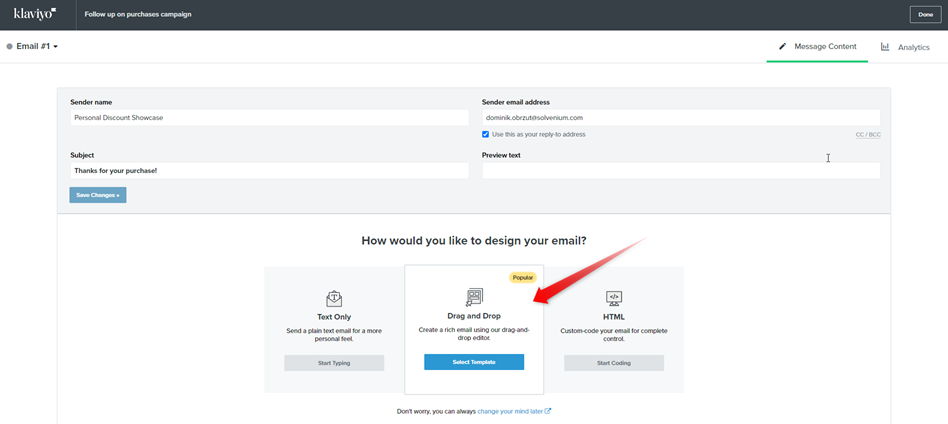Click the Drag and Drop editor icon
Screen dimensions: 948x424
pos(474,297)
